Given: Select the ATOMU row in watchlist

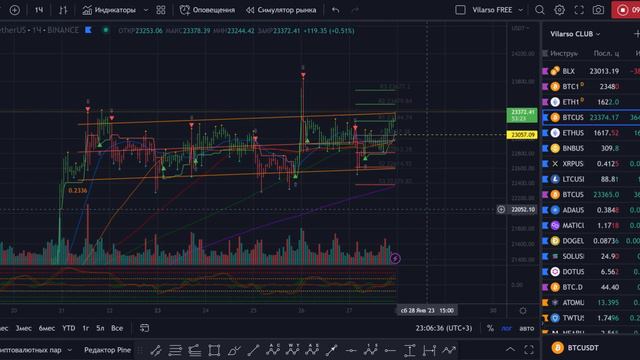Looking at the screenshot, I should (591, 302).
